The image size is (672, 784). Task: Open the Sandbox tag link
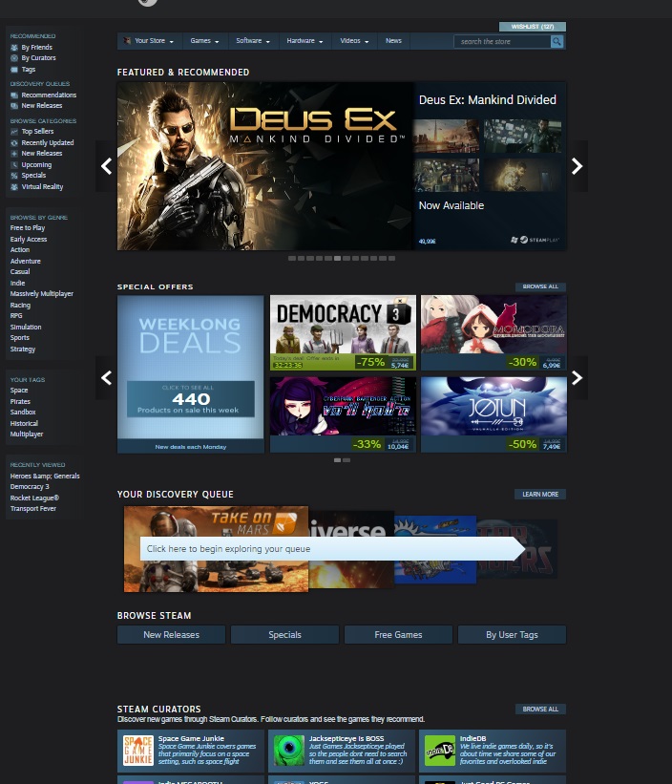(23, 412)
